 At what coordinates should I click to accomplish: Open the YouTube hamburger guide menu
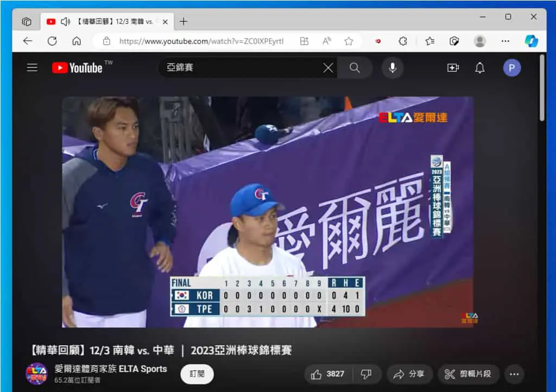pyautogui.click(x=32, y=67)
